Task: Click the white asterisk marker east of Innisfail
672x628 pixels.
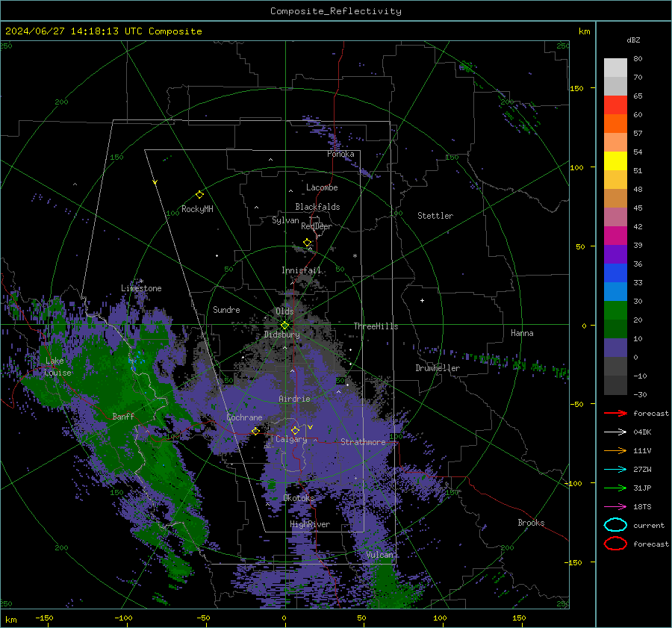Action: point(355,256)
